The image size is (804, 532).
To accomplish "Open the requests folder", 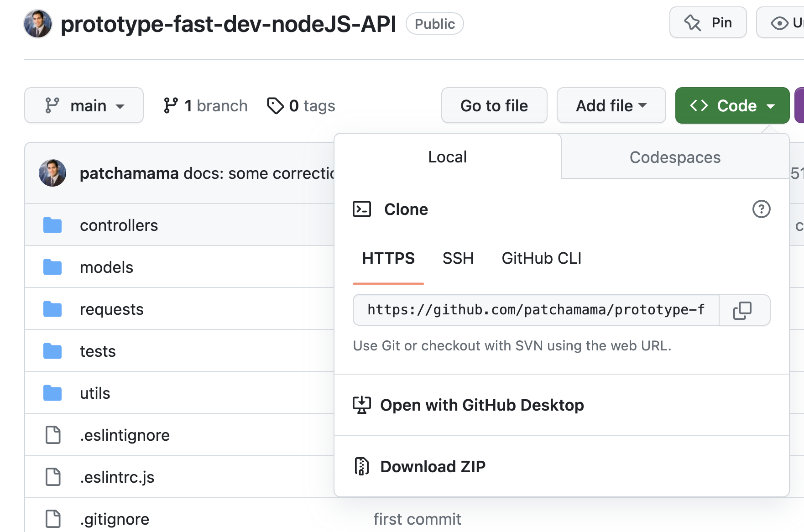I will click(x=112, y=309).
